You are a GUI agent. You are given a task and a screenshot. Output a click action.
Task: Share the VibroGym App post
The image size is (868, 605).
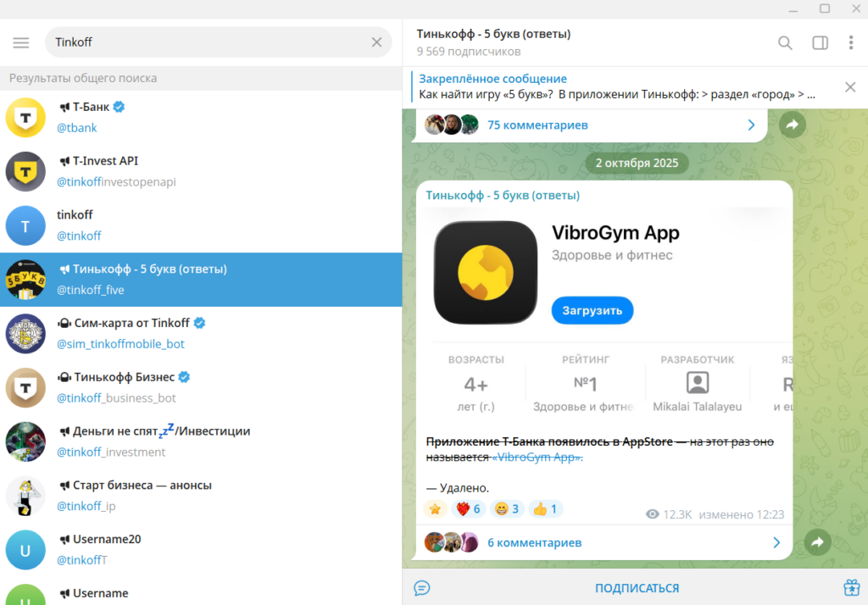(x=818, y=542)
